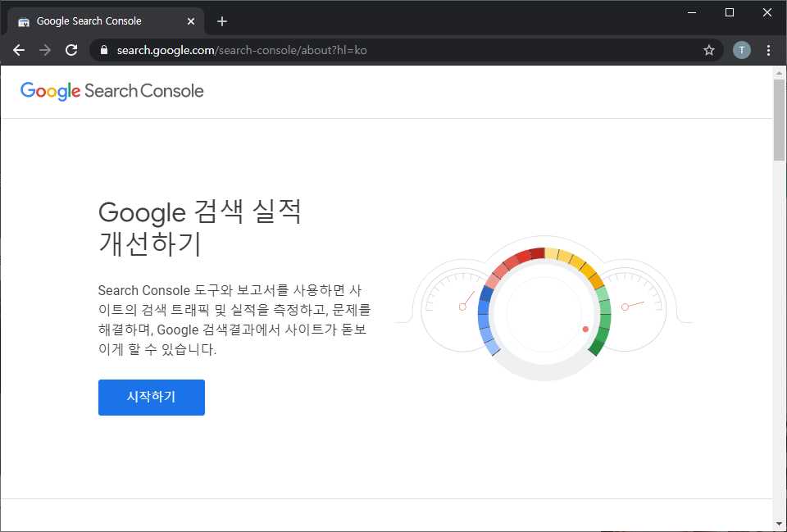Click the scrollbar down arrow
This screenshot has width=787, height=532.
(x=779, y=525)
